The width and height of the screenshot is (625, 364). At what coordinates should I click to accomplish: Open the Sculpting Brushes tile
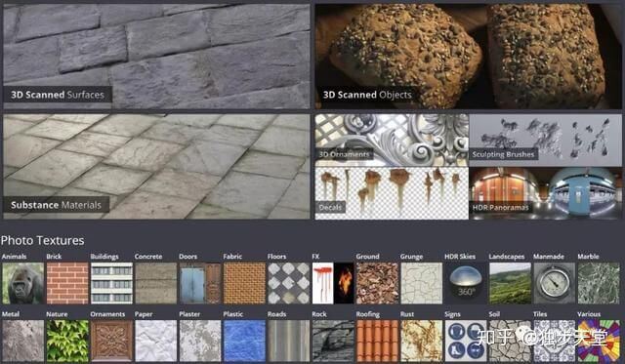(x=546, y=141)
